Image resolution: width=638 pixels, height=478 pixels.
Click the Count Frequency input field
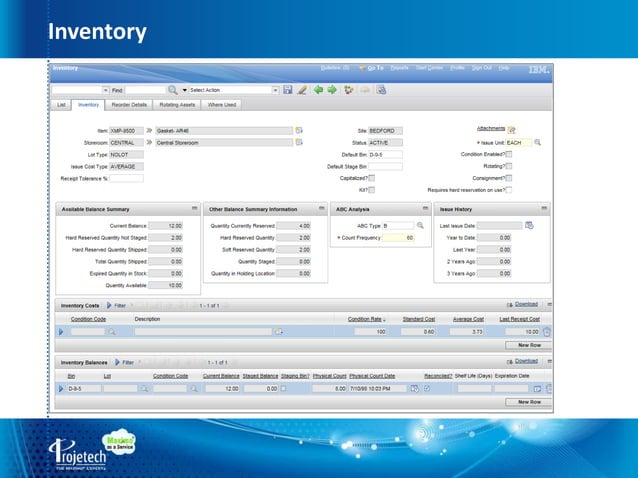[x=400, y=238]
